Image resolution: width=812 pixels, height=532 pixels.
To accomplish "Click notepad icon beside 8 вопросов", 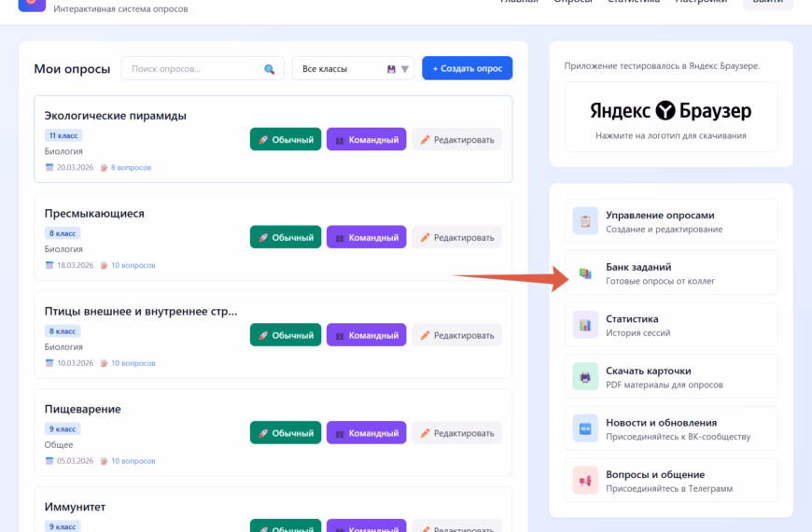I will (105, 167).
